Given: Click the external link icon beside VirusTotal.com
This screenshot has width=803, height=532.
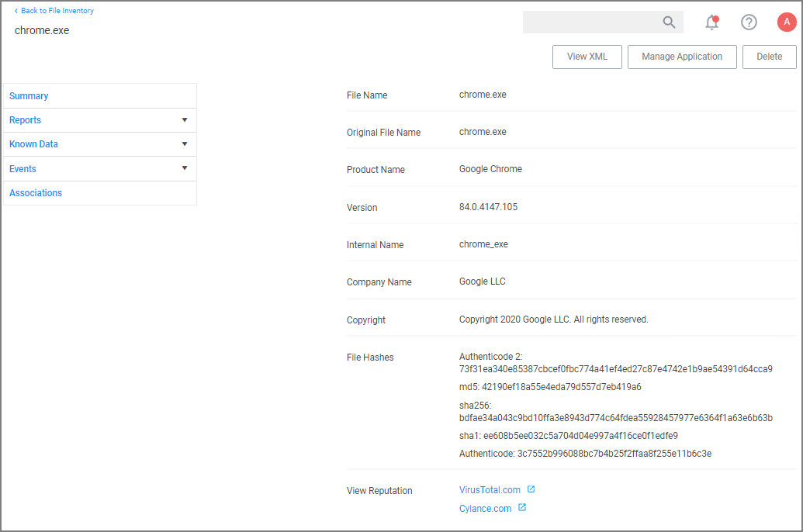Looking at the screenshot, I should pos(531,489).
